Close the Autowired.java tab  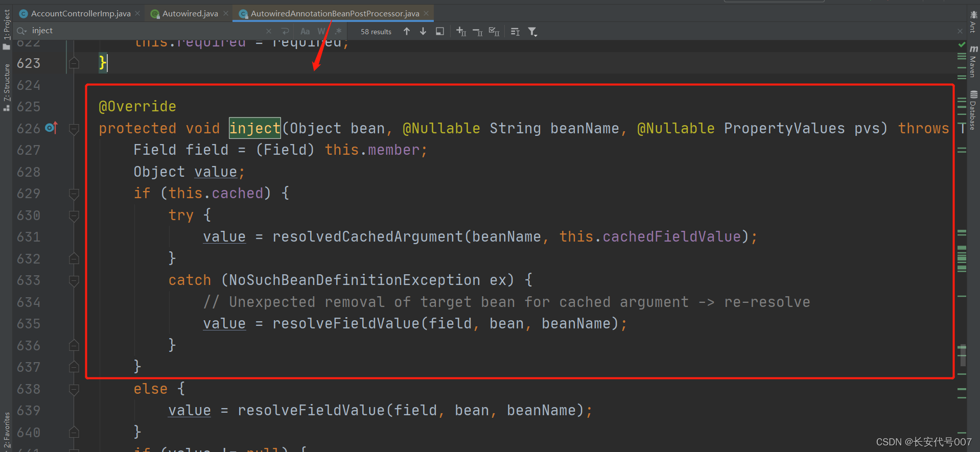(226, 14)
